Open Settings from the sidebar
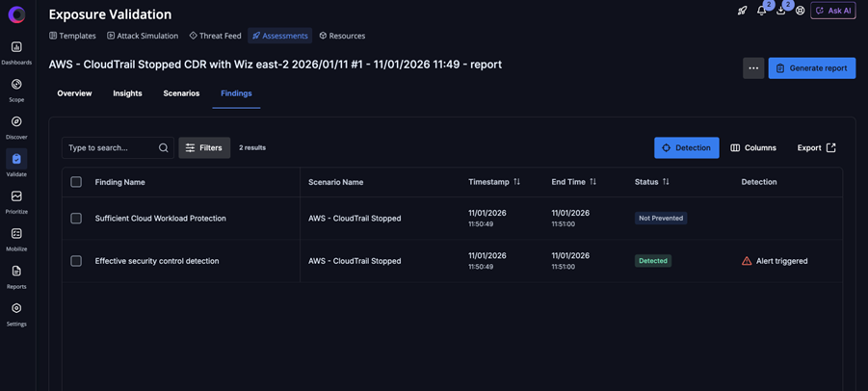 16,309
